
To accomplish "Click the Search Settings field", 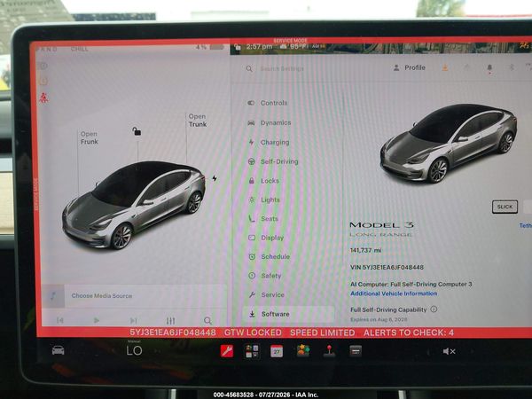I will point(282,68).
